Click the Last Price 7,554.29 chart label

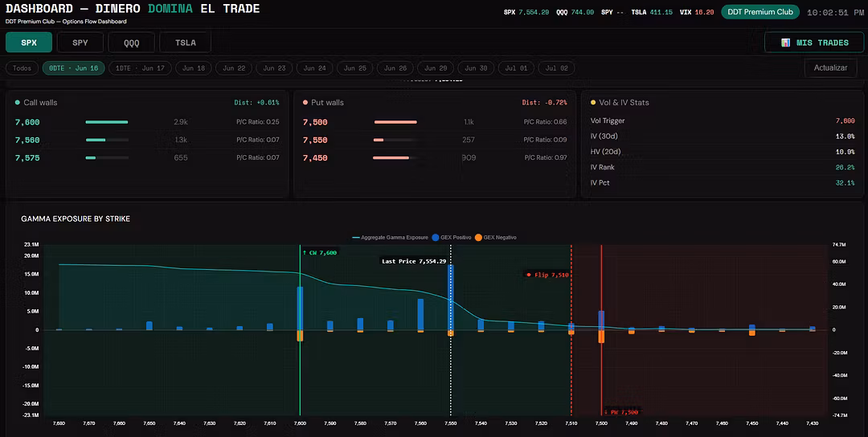(x=414, y=261)
